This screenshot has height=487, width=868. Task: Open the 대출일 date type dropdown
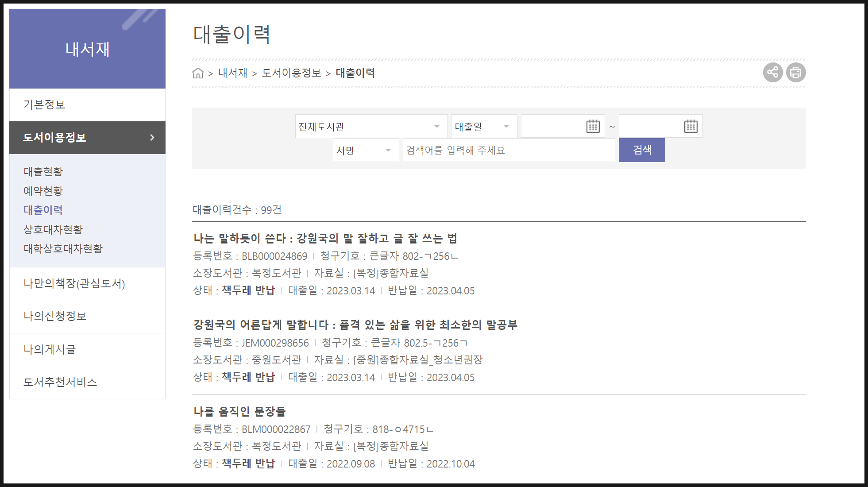[483, 127]
